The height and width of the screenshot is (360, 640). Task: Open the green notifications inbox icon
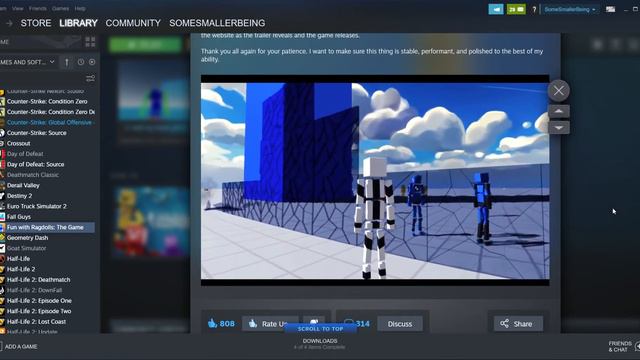coord(516,9)
